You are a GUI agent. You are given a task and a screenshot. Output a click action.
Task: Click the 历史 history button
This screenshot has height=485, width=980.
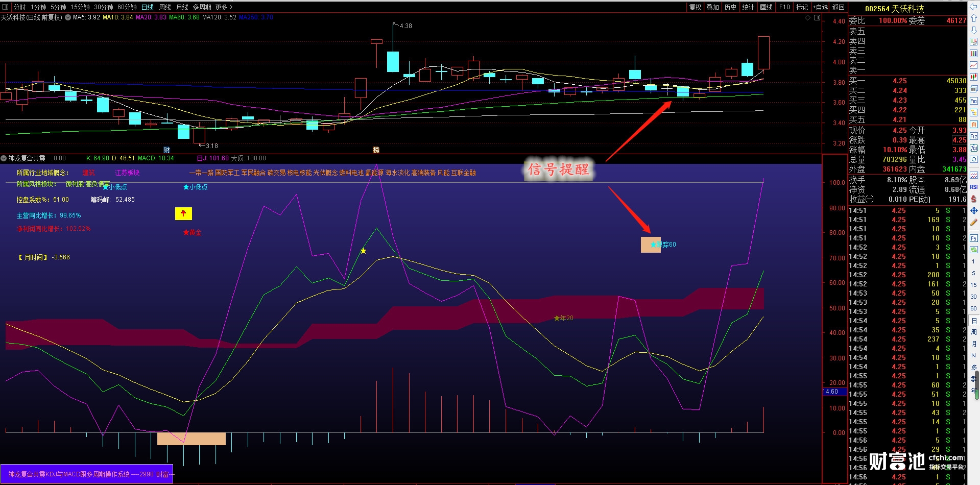click(731, 7)
